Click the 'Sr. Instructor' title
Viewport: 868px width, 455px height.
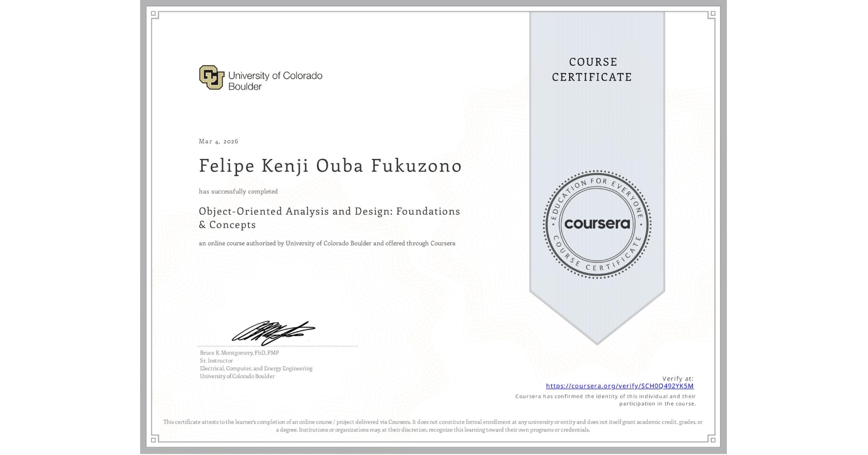(x=217, y=360)
